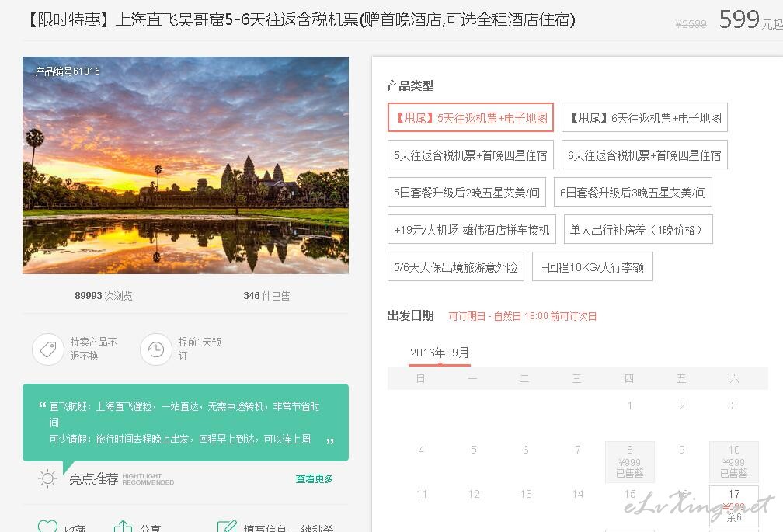Open the Angkor Wat sunset product photo
Image resolution: width=783 pixels, height=532 pixels.
(185, 165)
